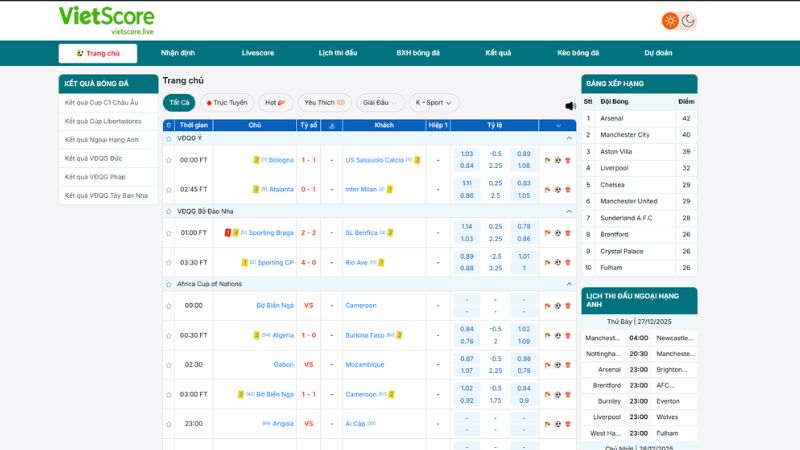The image size is (800, 450).
Task: Click corner flag icon in Sporting CP row
Action: pos(547,263)
